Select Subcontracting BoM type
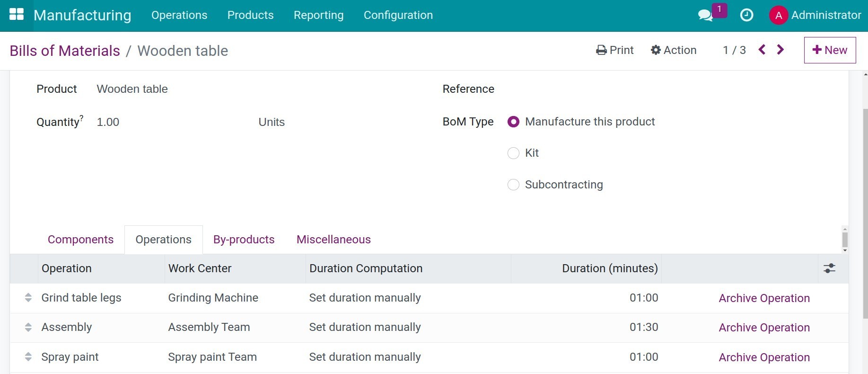 pyautogui.click(x=513, y=185)
